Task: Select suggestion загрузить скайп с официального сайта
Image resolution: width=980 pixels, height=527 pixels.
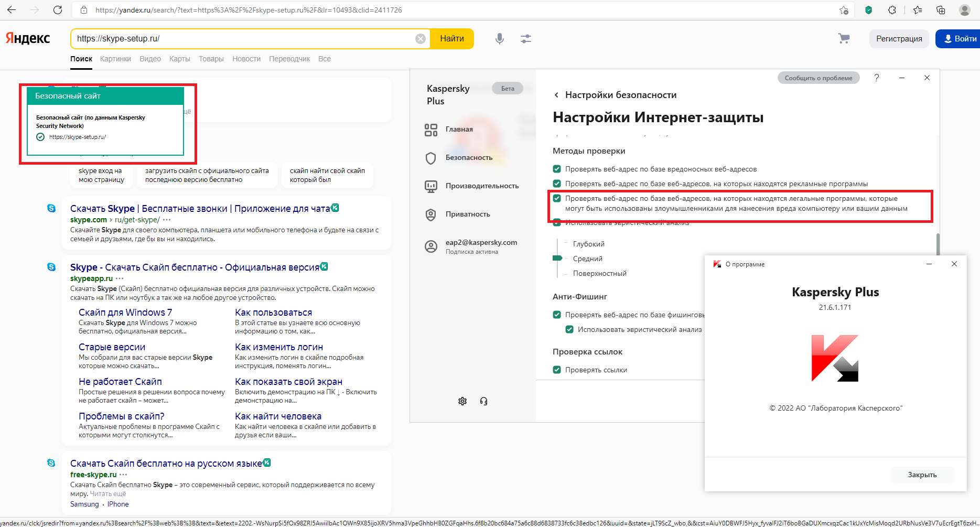Action: coord(207,175)
